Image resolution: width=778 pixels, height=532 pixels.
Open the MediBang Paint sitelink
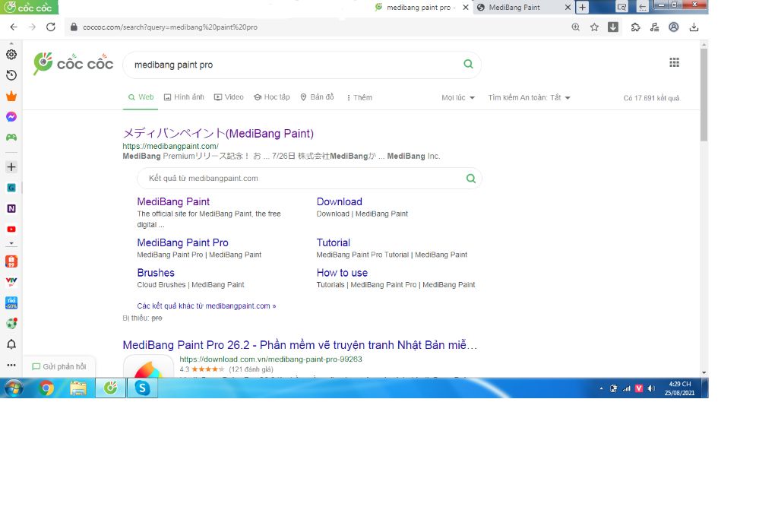[173, 202]
